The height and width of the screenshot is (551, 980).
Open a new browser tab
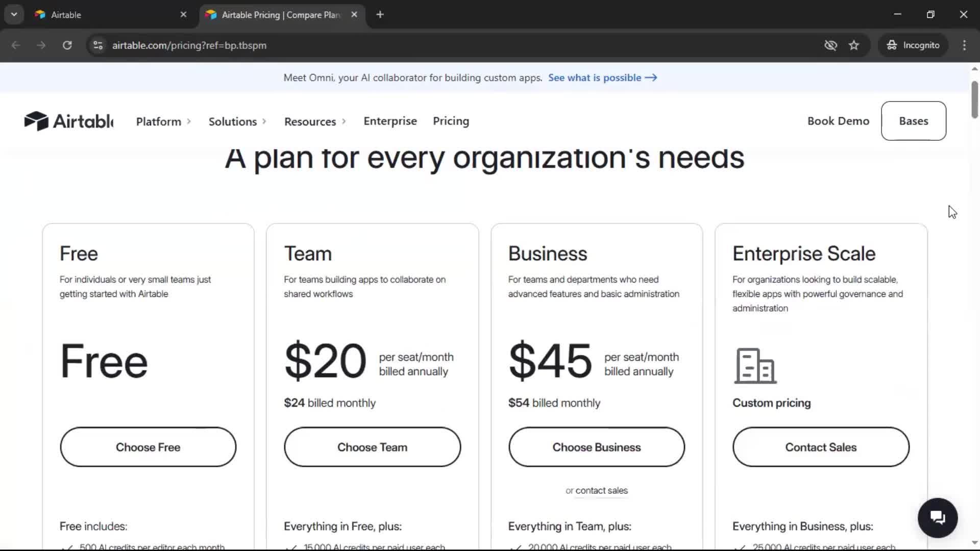point(380,15)
